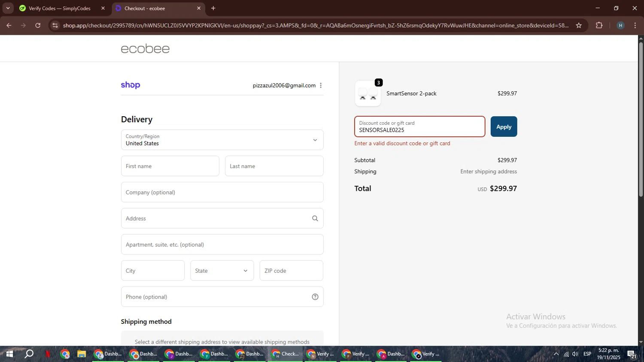
Task: Open the volume speaker tray icon
Action: 575,354
